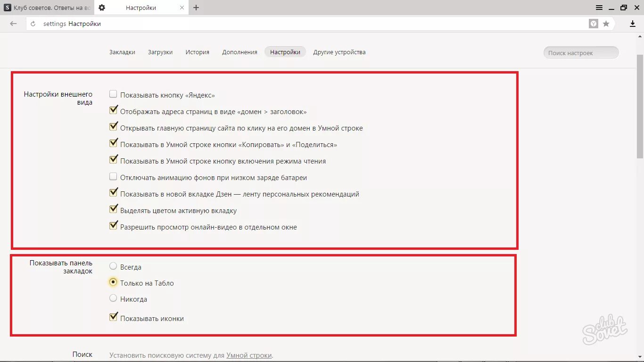
Task: Switch to the Клуб советов browser tab
Action: click(x=47, y=8)
